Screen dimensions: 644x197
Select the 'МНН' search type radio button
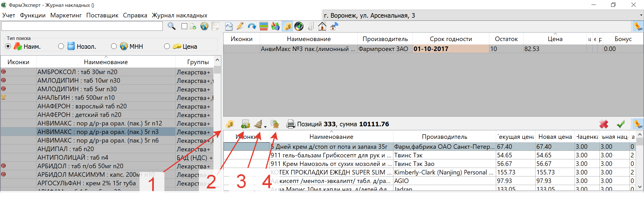pyautogui.click(x=114, y=46)
